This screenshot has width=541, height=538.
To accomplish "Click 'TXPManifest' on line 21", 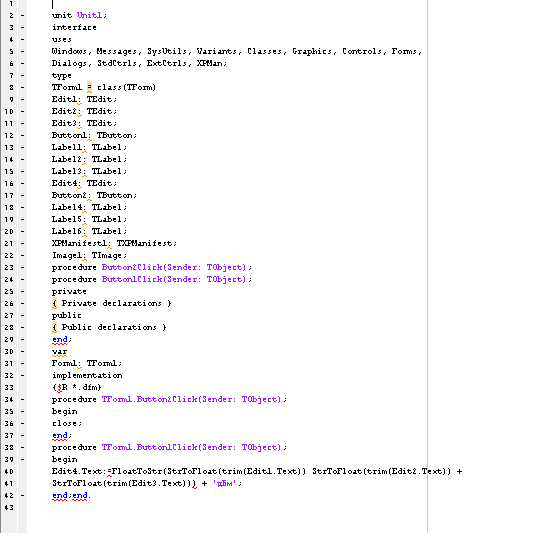I will click(144, 243).
